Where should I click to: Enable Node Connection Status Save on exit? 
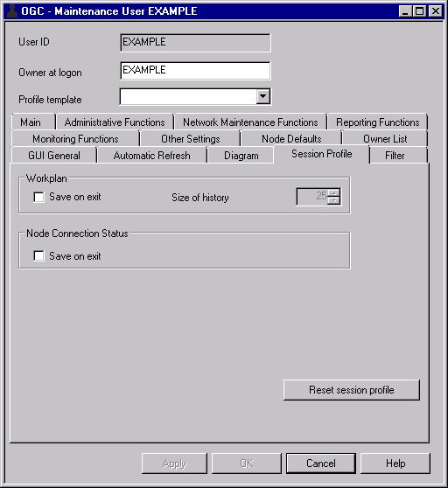tap(38, 256)
